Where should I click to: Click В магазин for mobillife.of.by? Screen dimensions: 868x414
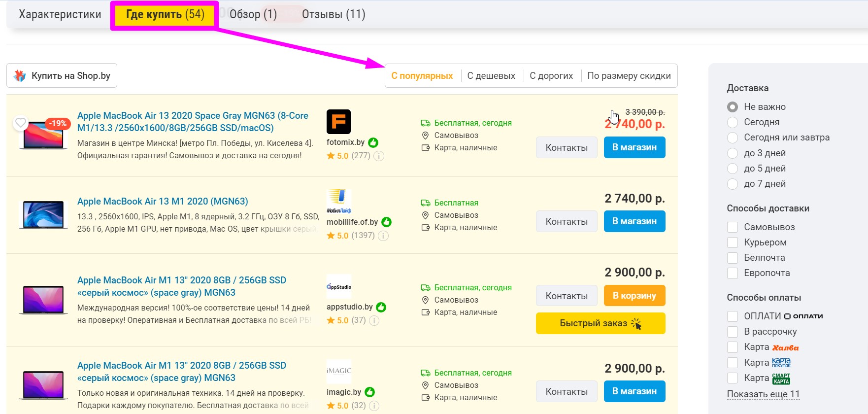click(634, 221)
